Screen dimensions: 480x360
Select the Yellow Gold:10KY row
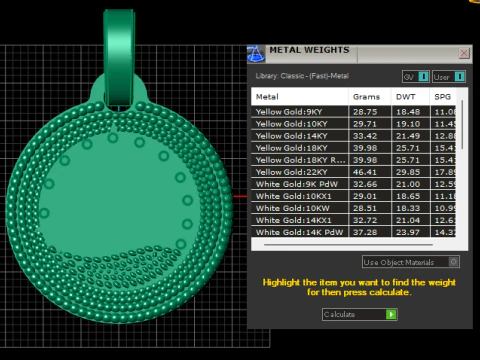click(x=353, y=124)
